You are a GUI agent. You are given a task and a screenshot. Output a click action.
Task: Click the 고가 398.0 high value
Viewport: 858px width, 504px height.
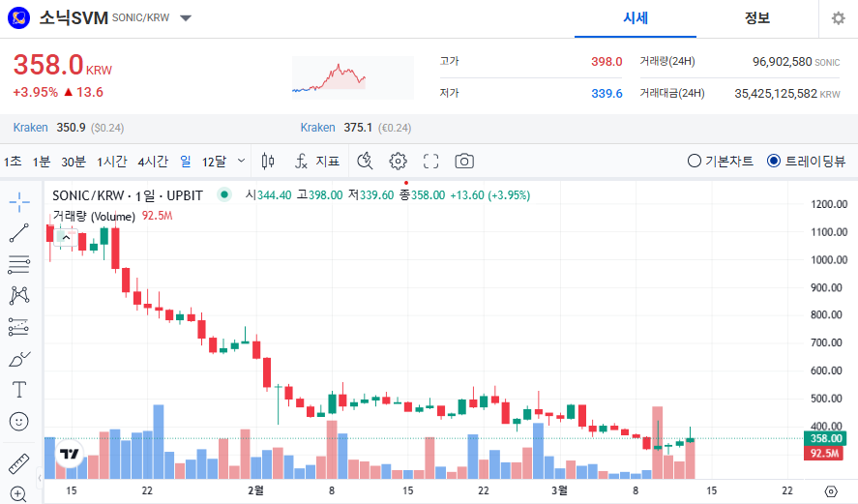pos(607,61)
